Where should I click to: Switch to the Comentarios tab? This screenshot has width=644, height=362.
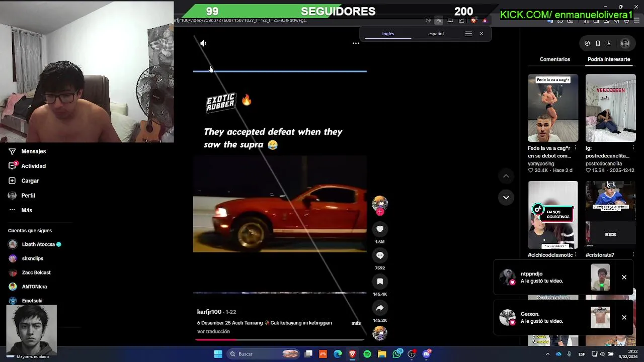click(555, 59)
